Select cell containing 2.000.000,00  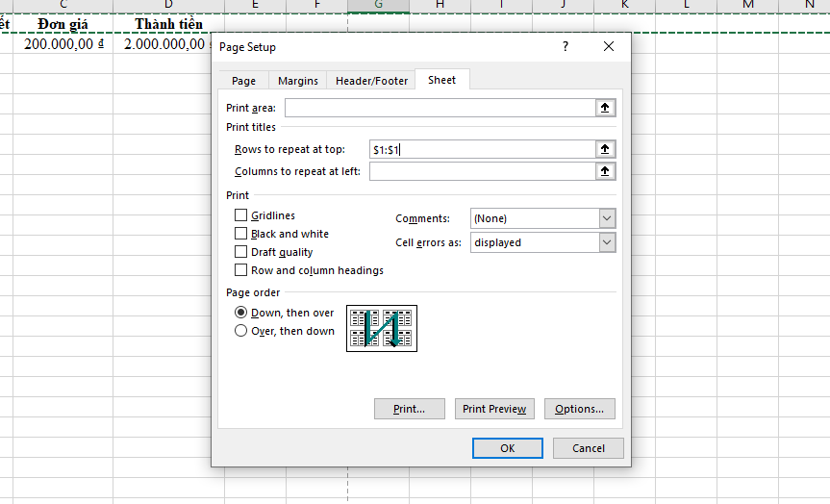[162, 44]
